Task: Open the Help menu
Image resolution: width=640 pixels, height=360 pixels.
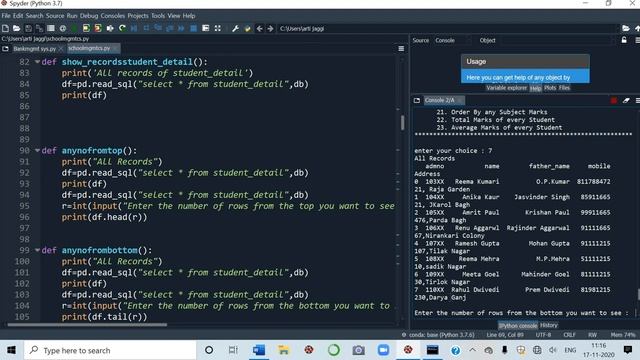Action: tap(189, 16)
